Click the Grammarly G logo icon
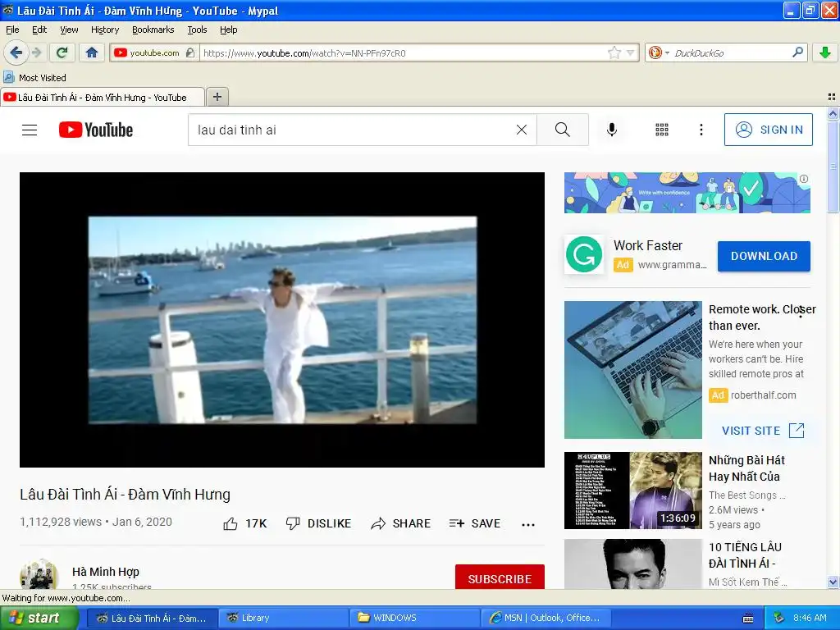The image size is (840, 630). coord(584,255)
